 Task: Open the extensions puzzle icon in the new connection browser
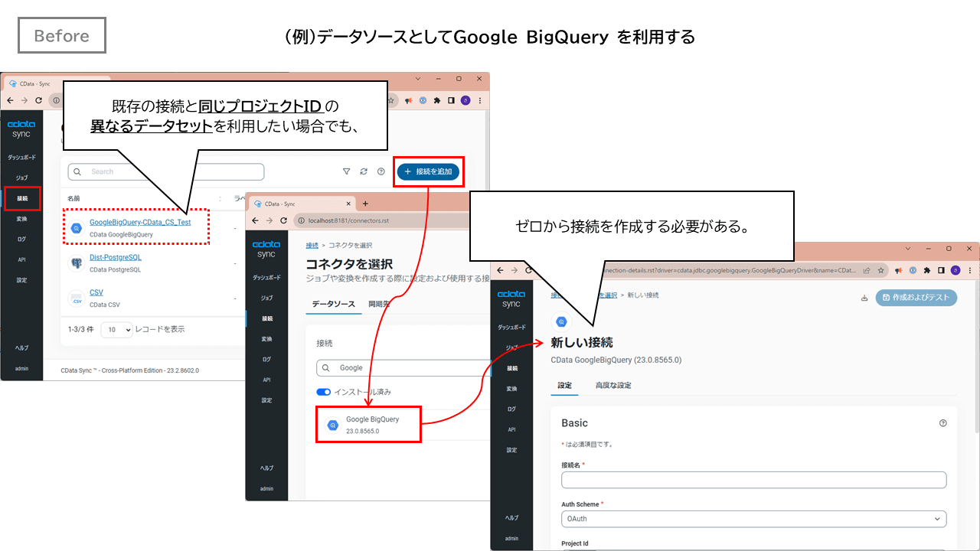click(927, 270)
